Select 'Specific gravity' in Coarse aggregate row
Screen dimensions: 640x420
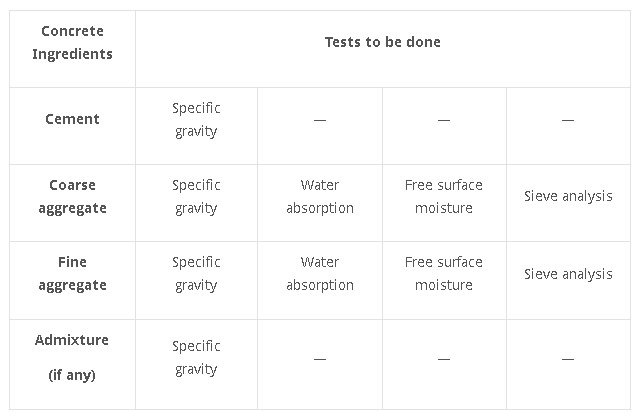196,196
